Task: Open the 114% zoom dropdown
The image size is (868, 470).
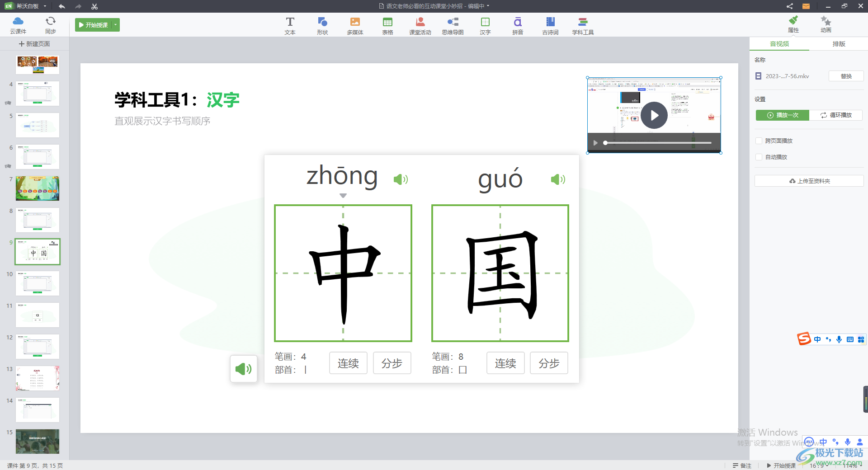Action: tap(853, 465)
